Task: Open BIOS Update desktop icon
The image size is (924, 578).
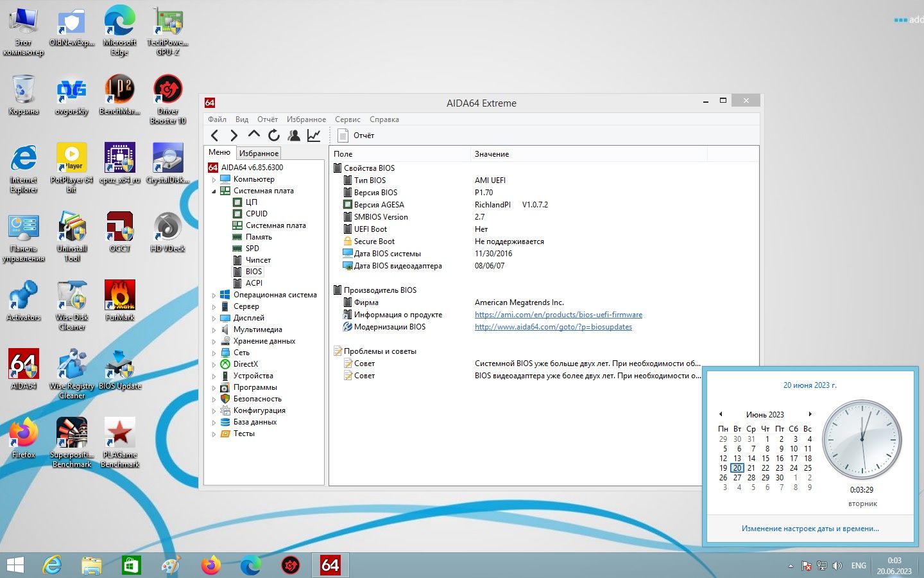Action: tap(120, 369)
